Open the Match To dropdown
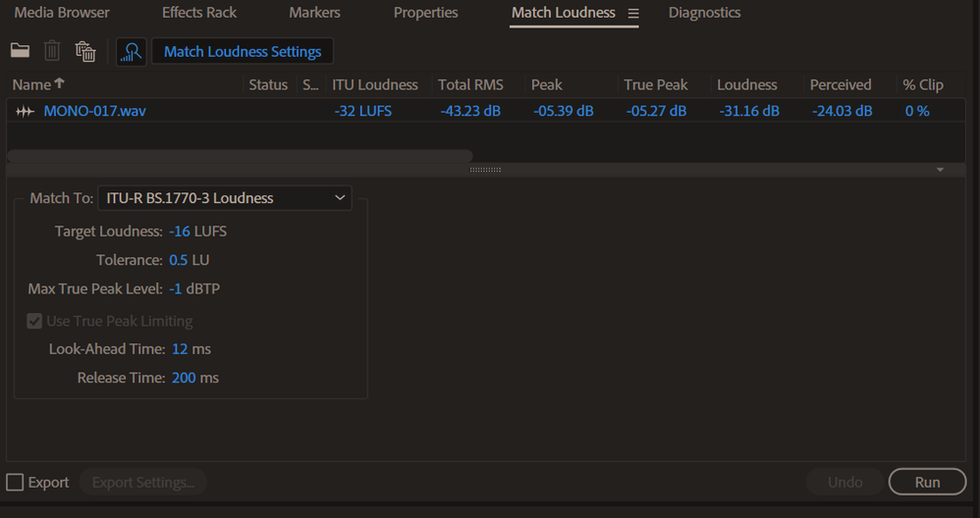The width and height of the screenshot is (980, 518). (225, 198)
